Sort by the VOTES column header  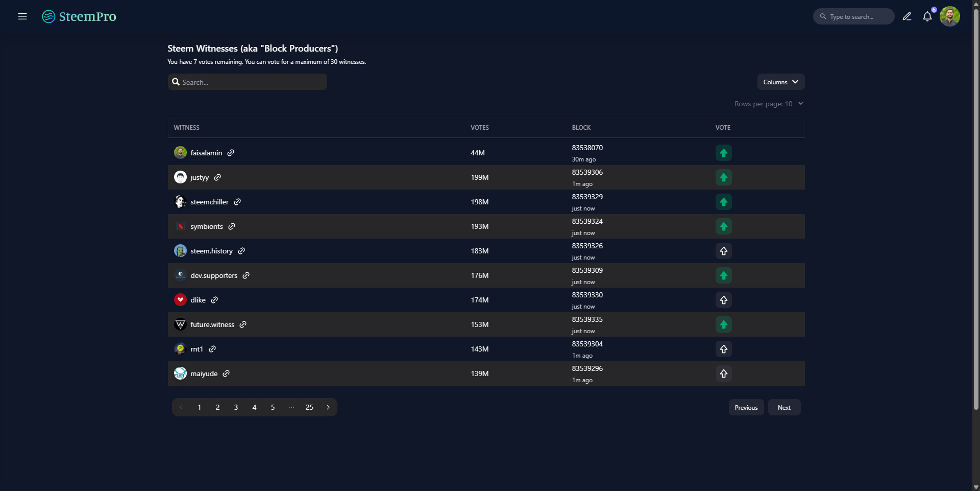[480, 128]
